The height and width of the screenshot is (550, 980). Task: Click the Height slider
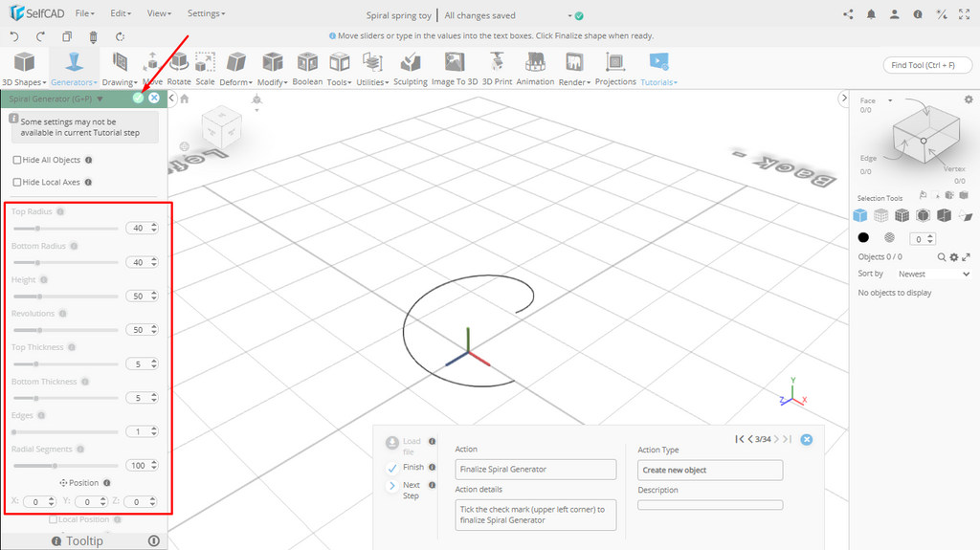66,297
